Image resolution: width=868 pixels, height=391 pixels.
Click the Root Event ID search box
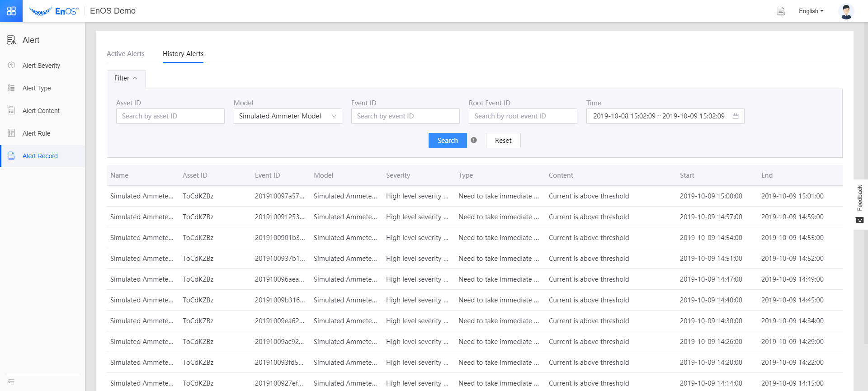click(x=523, y=116)
